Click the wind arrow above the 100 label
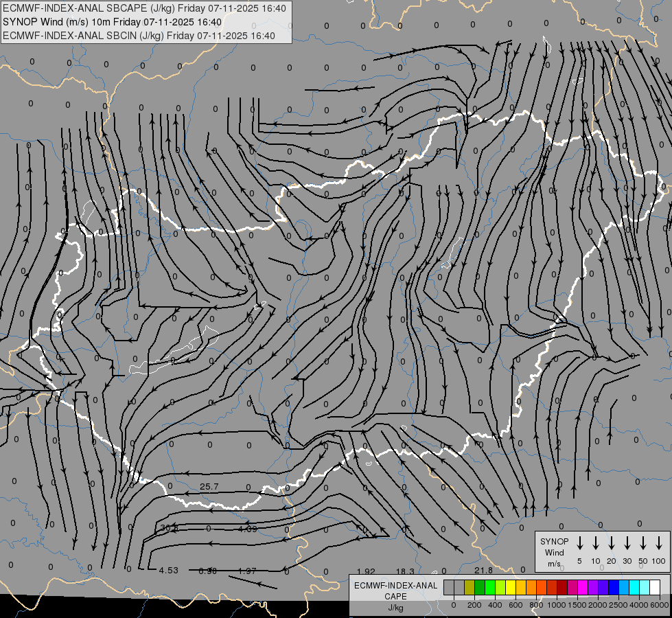Viewport: 672px width, 618px height. pos(659,542)
